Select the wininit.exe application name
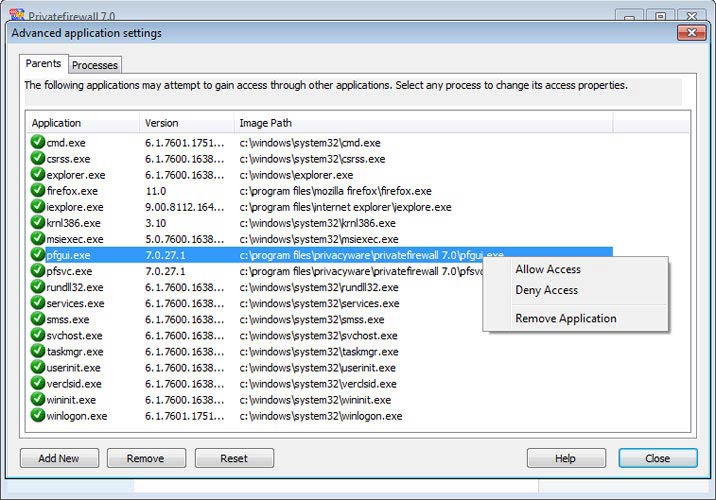The image size is (716, 500). [x=71, y=400]
